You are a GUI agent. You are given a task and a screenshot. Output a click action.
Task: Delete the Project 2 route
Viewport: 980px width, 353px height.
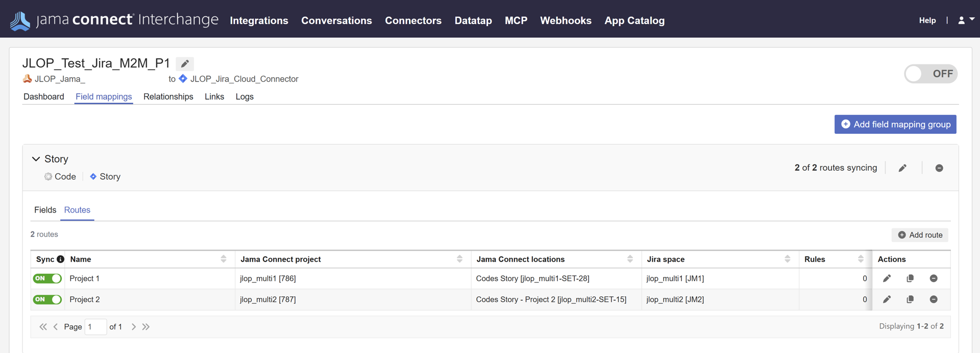tap(934, 299)
